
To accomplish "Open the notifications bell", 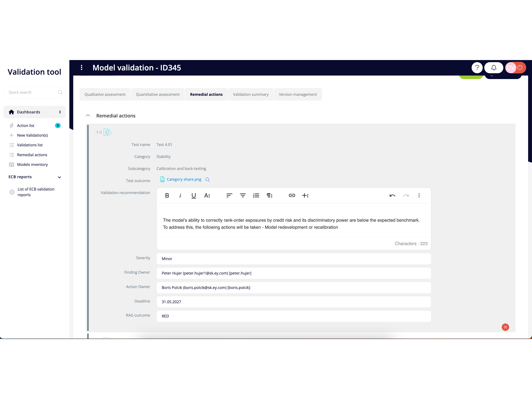I will point(493,68).
